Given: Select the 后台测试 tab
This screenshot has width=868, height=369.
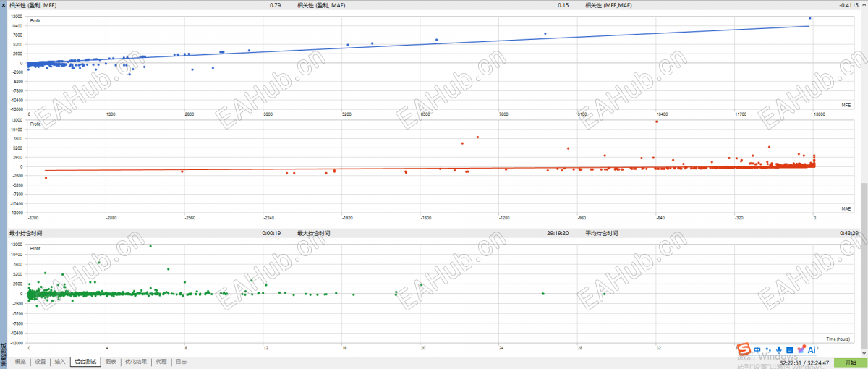Looking at the screenshot, I should (85, 361).
